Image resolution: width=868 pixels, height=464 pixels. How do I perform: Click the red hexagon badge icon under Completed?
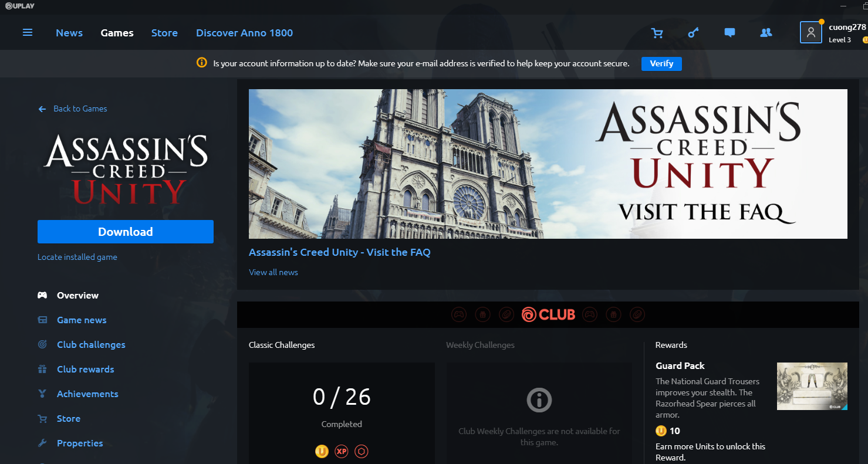tap(362, 451)
